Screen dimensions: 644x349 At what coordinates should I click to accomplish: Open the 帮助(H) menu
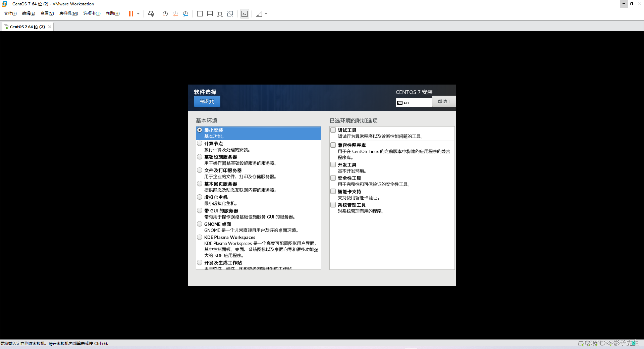113,13
